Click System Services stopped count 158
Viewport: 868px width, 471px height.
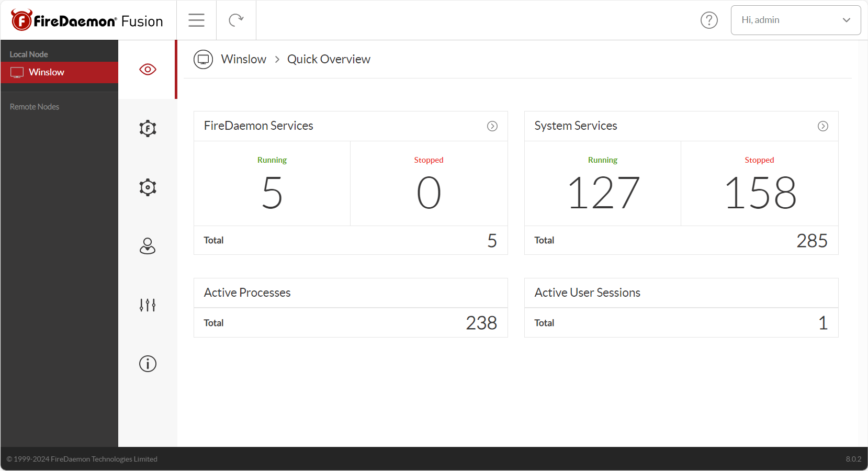click(x=760, y=193)
